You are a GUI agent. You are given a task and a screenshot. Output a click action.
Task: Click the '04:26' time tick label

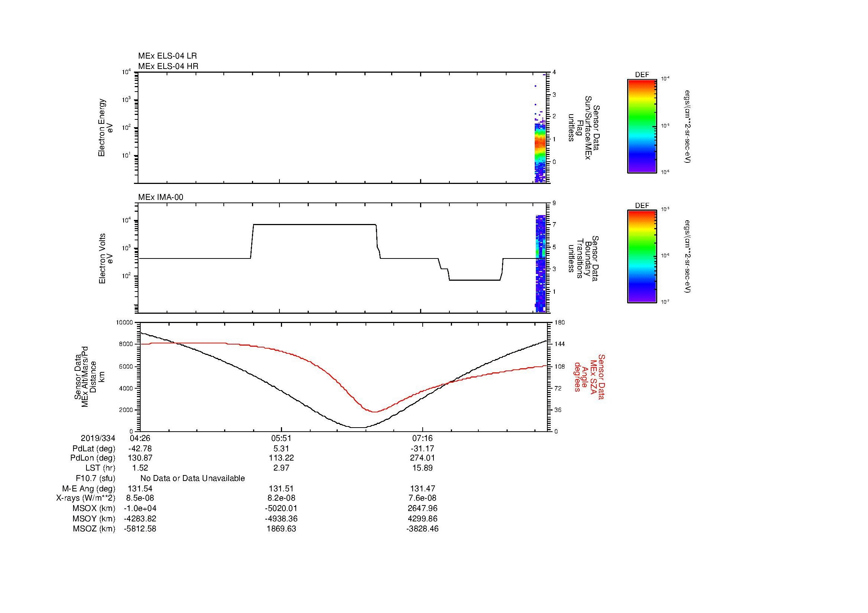[x=140, y=438]
